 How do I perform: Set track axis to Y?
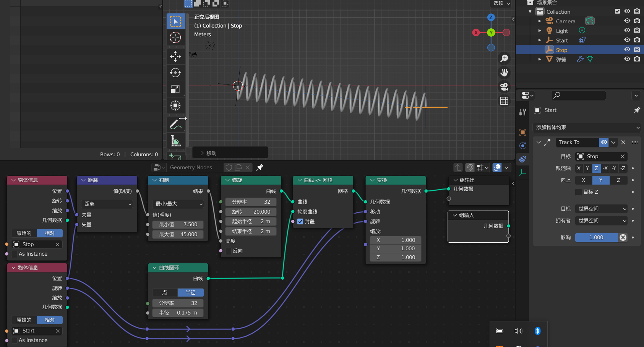click(x=587, y=168)
